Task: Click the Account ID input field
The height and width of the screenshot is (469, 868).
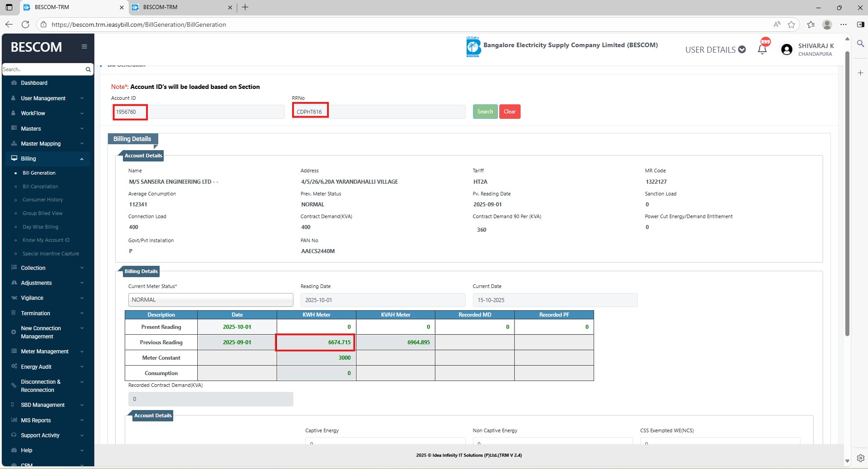Action: coord(198,112)
